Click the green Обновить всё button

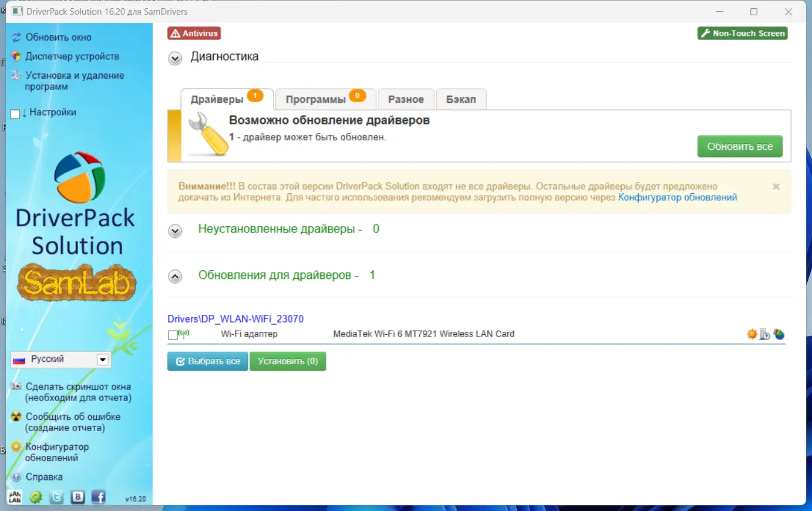click(x=740, y=146)
